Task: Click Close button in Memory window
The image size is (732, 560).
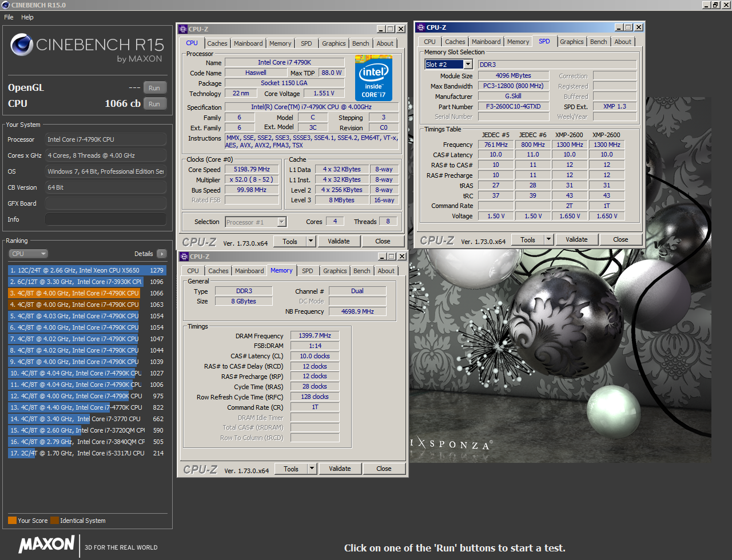Action: click(384, 469)
